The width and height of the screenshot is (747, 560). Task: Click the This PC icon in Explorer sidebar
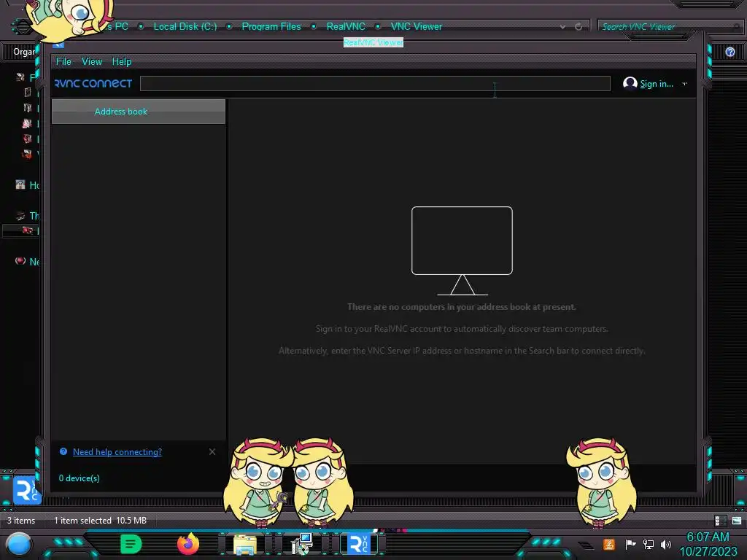[20, 216]
